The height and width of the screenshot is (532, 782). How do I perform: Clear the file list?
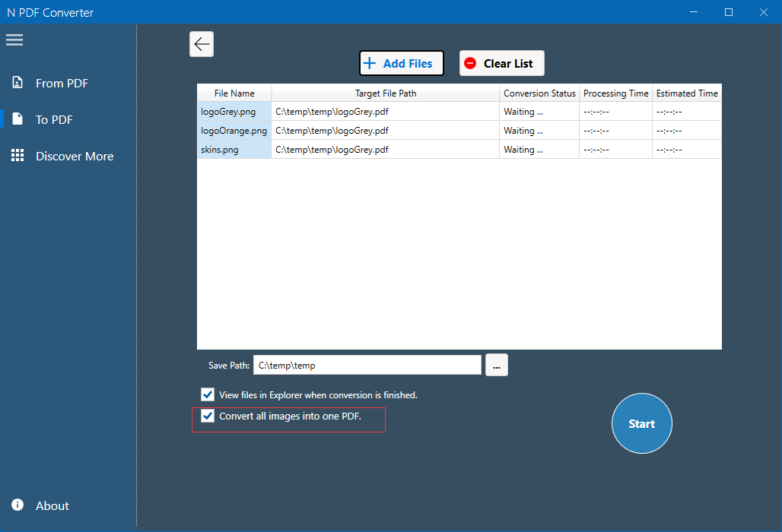502,63
